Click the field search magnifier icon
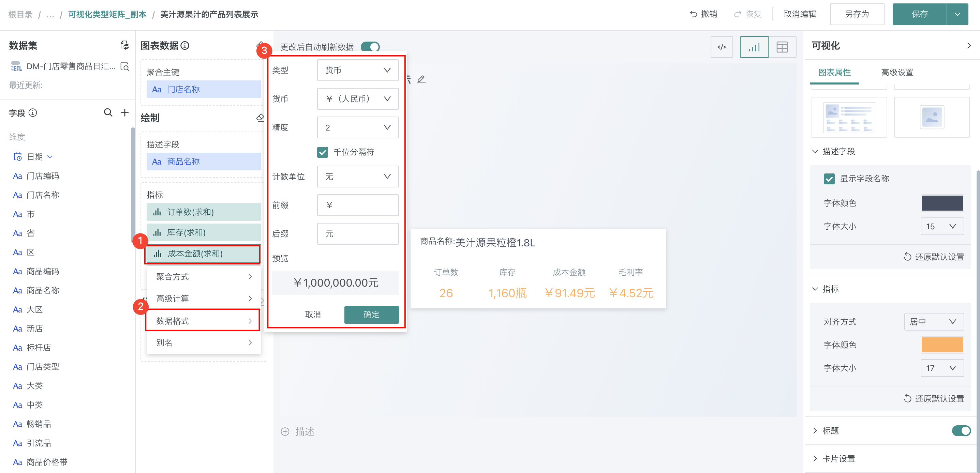The image size is (980, 473). tap(108, 112)
